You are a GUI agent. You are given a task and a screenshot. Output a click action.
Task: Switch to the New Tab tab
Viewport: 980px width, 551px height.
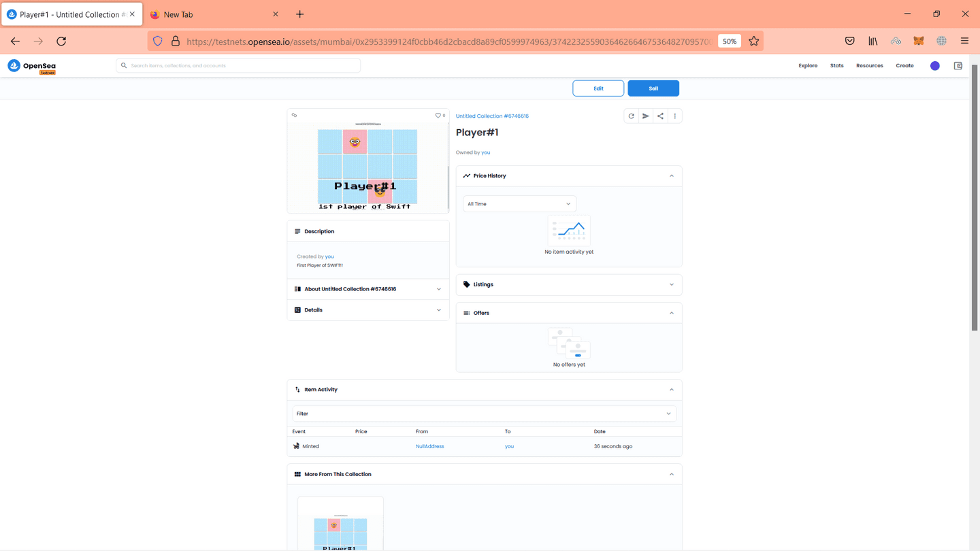click(214, 14)
